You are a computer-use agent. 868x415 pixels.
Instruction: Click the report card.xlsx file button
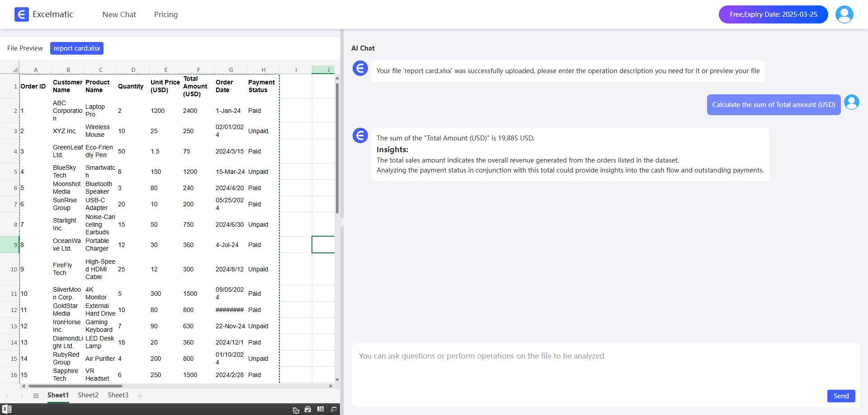point(77,48)
